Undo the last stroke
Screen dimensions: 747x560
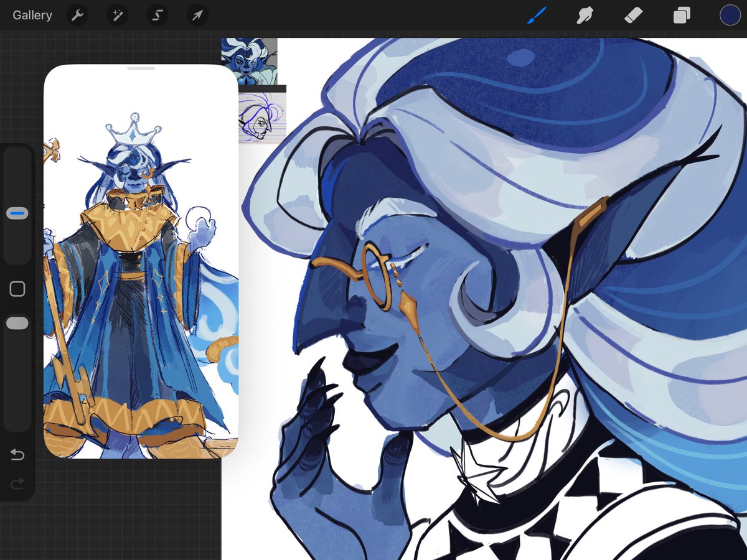coord(17,455)
